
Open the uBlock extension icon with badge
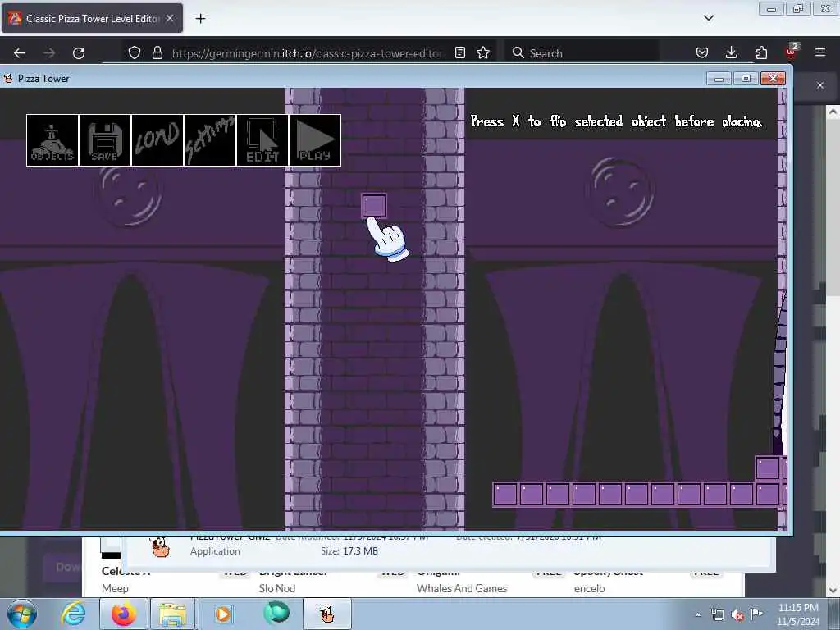pos(792,52)
